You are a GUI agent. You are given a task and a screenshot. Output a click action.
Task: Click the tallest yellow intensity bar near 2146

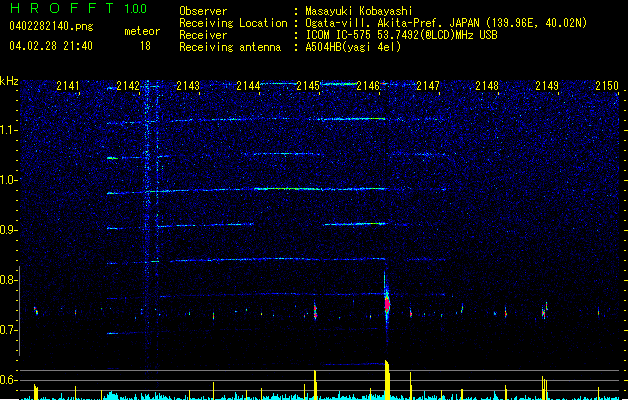(x=387, y=380)
